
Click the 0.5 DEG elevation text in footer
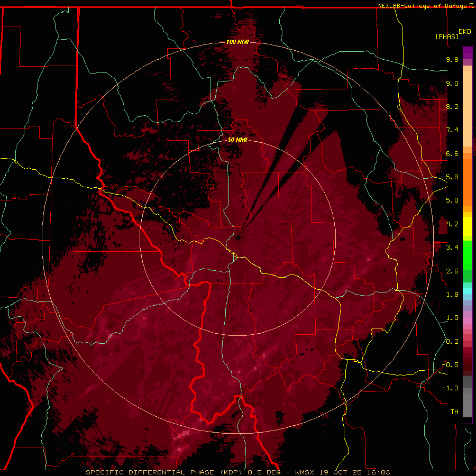(x=264, y=472)
